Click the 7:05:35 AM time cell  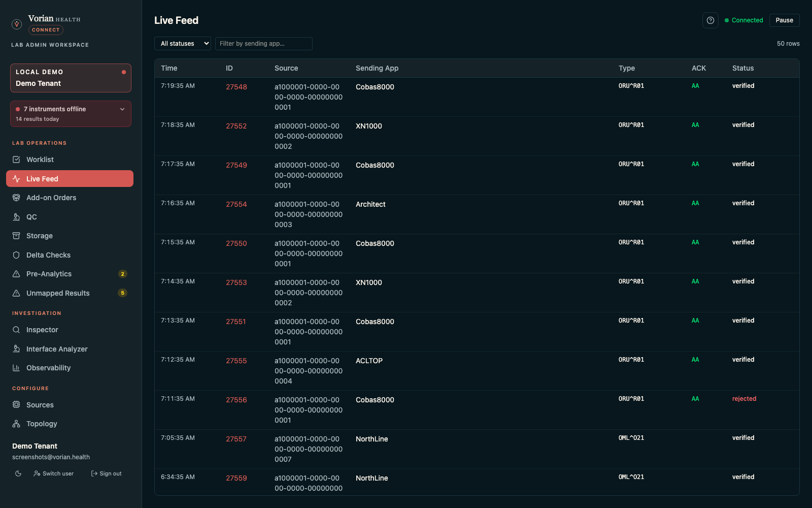(178, 438)
